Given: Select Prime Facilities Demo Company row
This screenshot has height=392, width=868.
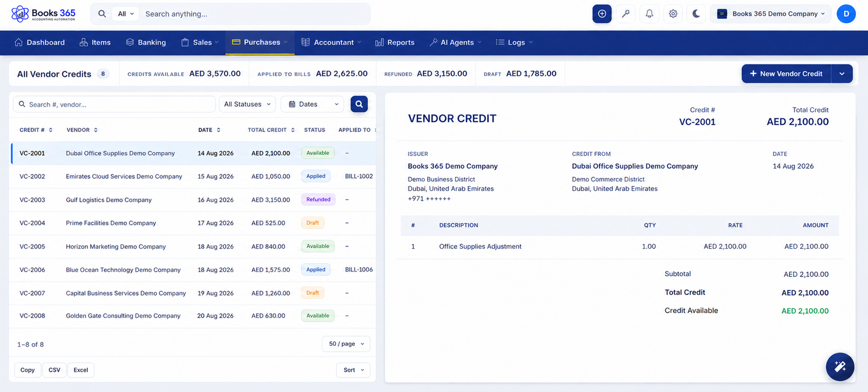Looking at the screenshot, I should click(x=193, y=223).
